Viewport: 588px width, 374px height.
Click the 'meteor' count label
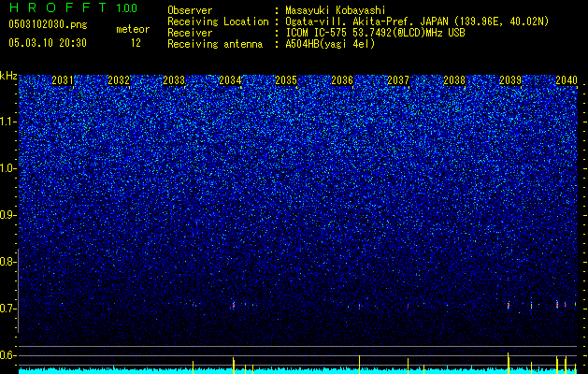point(133,29)
